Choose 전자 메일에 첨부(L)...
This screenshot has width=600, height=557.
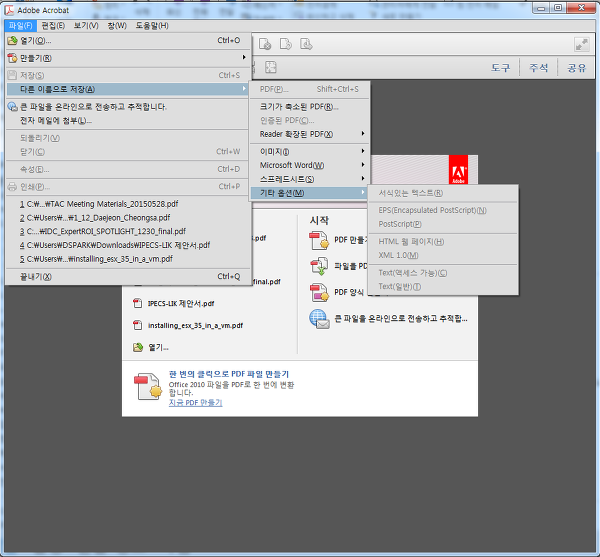point(128,121)
